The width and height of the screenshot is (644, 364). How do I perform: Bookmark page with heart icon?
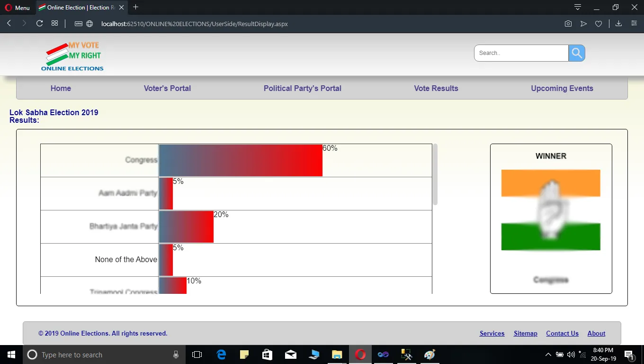(599, 24)
